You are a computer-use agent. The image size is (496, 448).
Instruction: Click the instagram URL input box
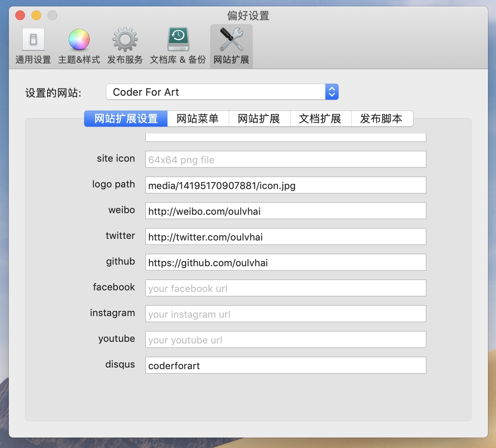point(285,314)
